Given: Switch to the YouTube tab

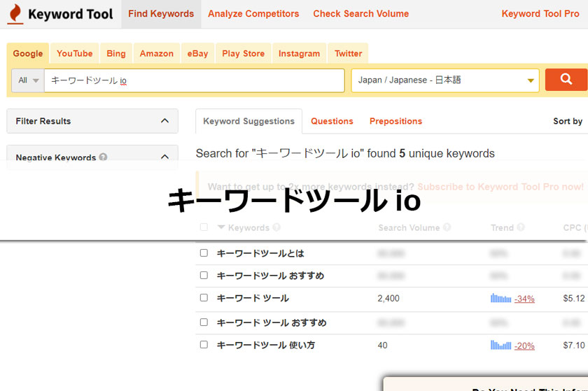Looking at the screenshot, I should pyautogui.click(x=75, y=54).
